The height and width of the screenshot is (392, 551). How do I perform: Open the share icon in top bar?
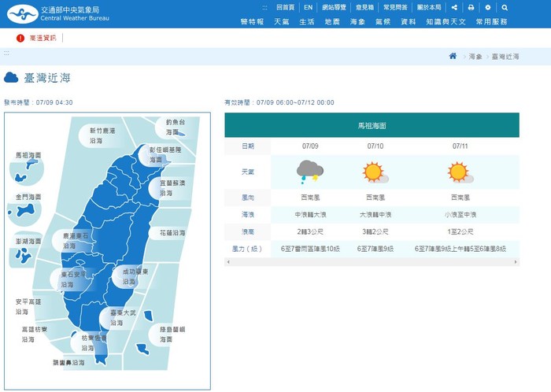[453, 7]
